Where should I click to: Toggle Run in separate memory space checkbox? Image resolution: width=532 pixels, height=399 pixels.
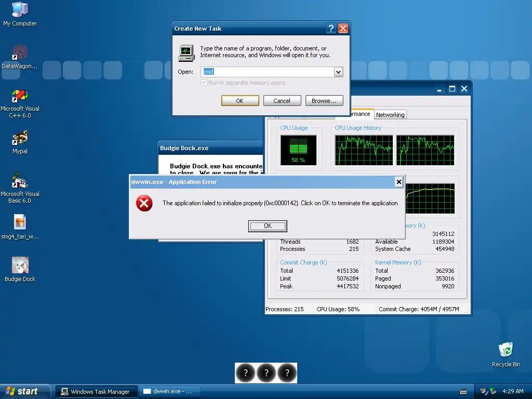pos(204,83)
